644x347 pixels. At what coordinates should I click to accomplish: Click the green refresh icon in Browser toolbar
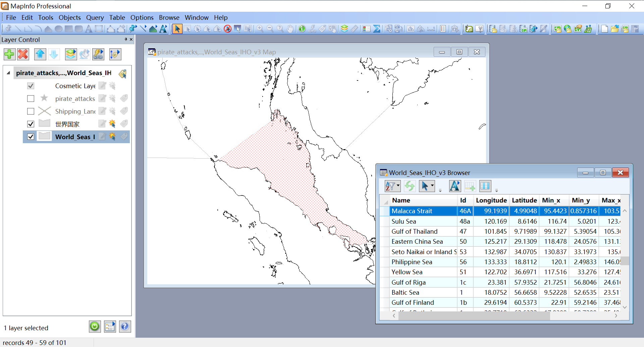pyautogui.click(x=410, y=186)
